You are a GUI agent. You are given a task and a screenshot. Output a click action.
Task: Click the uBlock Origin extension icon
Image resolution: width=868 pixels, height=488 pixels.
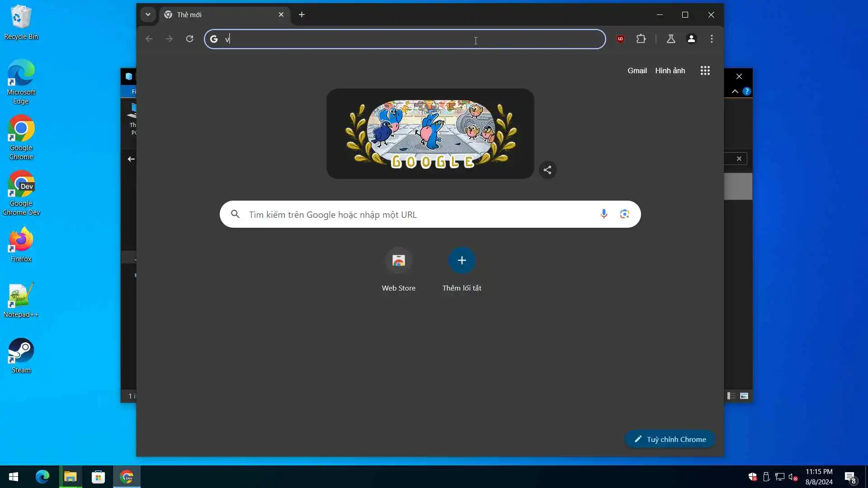[620, 39]
